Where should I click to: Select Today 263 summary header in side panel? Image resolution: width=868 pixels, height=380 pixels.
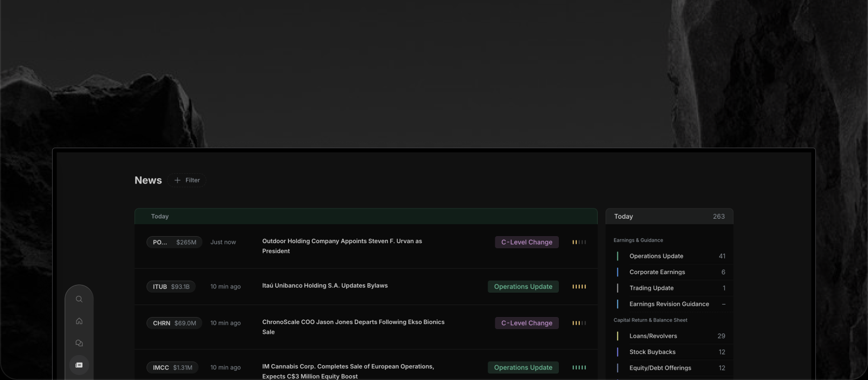pos(669,216)
